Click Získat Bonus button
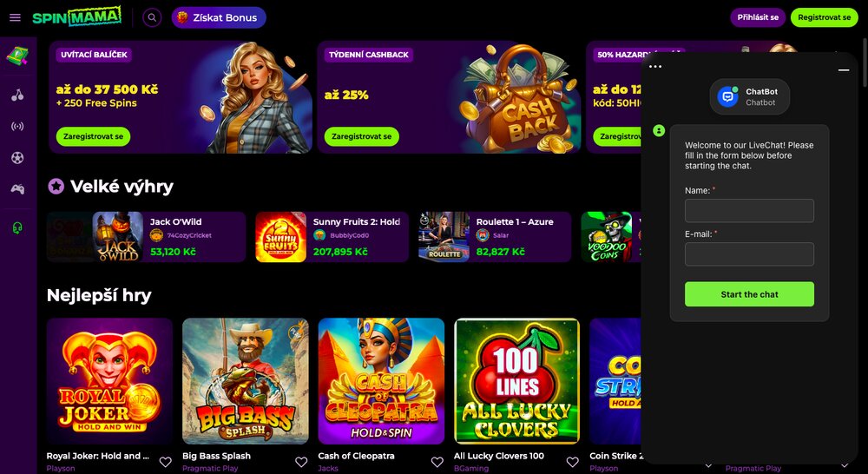Viewport: 868px width, 474px height. [219, 17]
